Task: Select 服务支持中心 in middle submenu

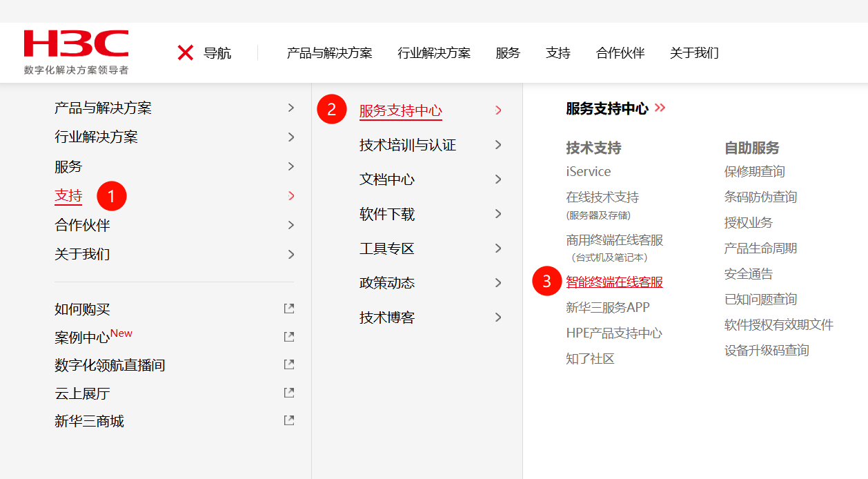Action: click(401, 110)
